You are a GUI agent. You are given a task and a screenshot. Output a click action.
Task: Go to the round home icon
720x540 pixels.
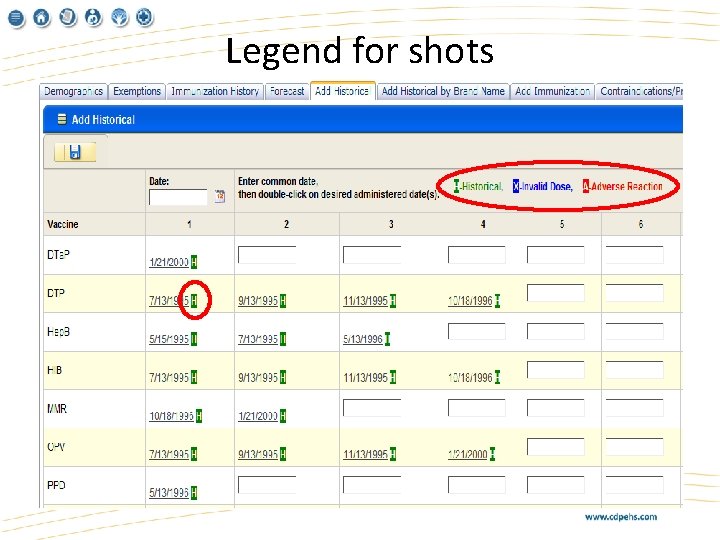pyautogui.click(x=41, y=18)
